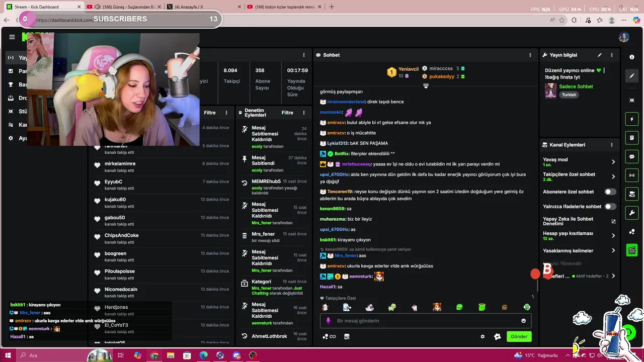This screenshot has width=644, height=362.
Task: Click the Yeniavcii top gifter name
Action: 409,69
